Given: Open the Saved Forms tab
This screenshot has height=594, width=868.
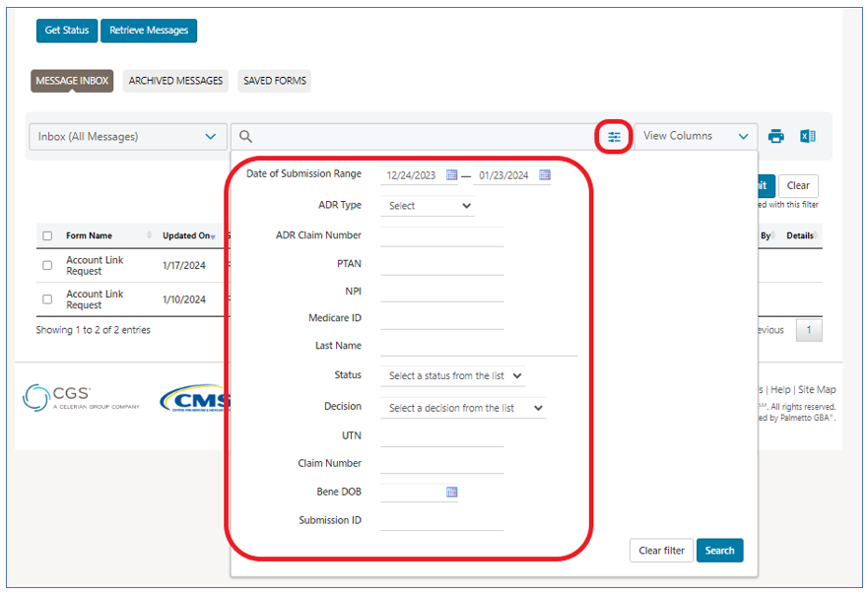Looking at the screenshot, I should [274, 81].
